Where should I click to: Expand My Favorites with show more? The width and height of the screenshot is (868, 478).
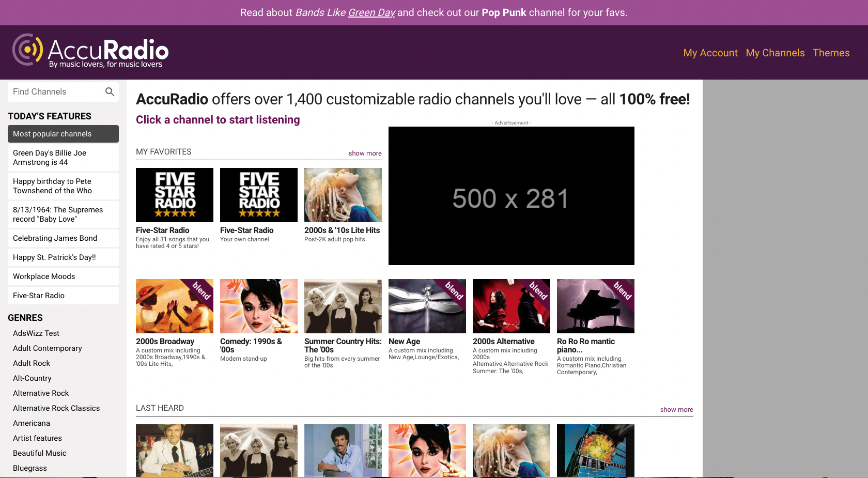click(365, 153)
